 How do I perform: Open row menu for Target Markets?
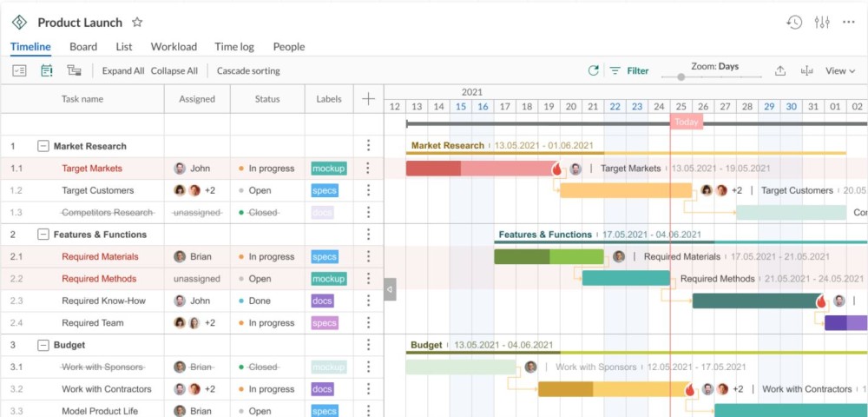[x=368, y=169]
